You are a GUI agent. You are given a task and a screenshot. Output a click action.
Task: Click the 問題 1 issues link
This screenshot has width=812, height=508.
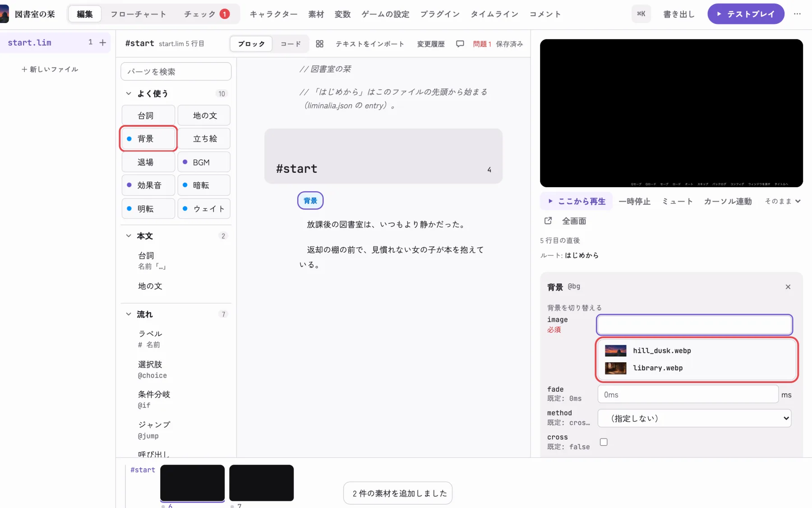click(482, 44)
